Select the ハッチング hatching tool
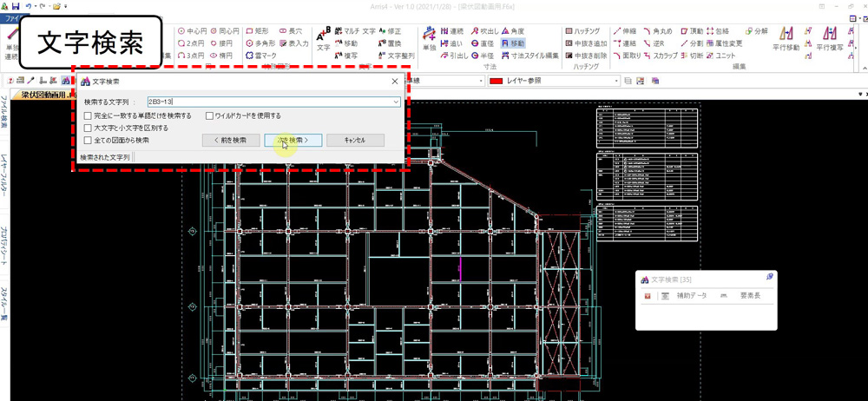This screenshot has height=401, width=868. tap(581, 31)
